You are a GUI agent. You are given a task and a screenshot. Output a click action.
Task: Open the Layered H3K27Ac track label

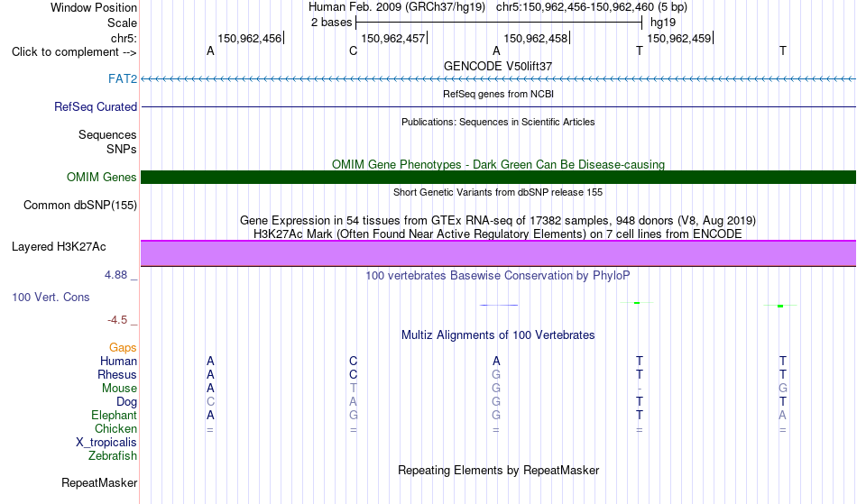(59, 246)
